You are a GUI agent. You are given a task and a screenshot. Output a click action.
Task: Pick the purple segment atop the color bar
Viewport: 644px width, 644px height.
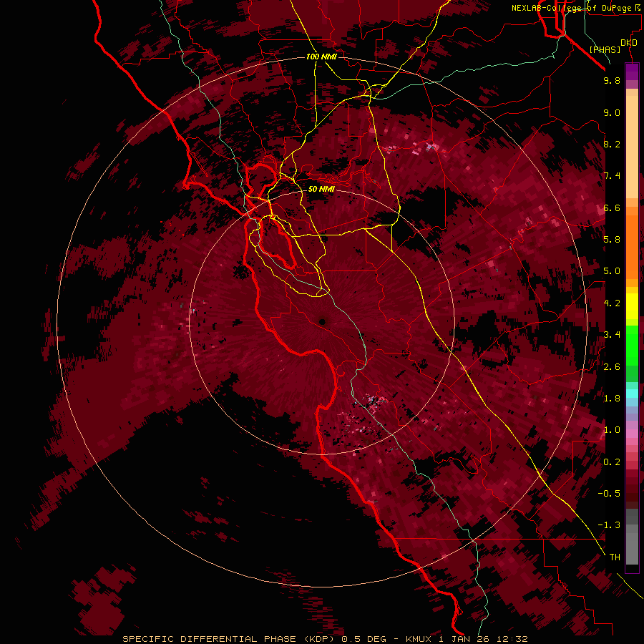coord(632,72)
